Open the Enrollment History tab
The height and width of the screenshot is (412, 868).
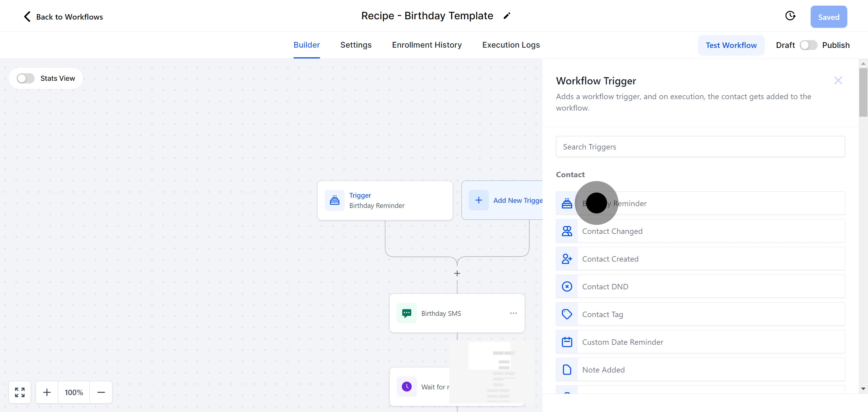pos(426,45)
